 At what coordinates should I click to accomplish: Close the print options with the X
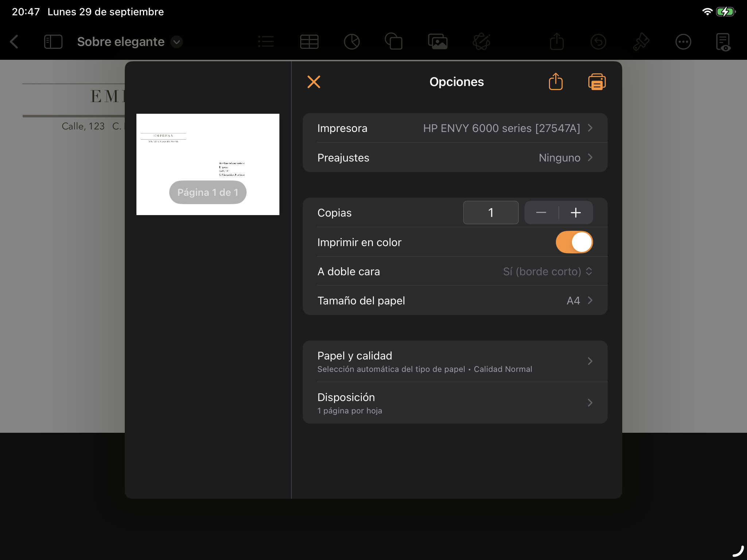314,82
